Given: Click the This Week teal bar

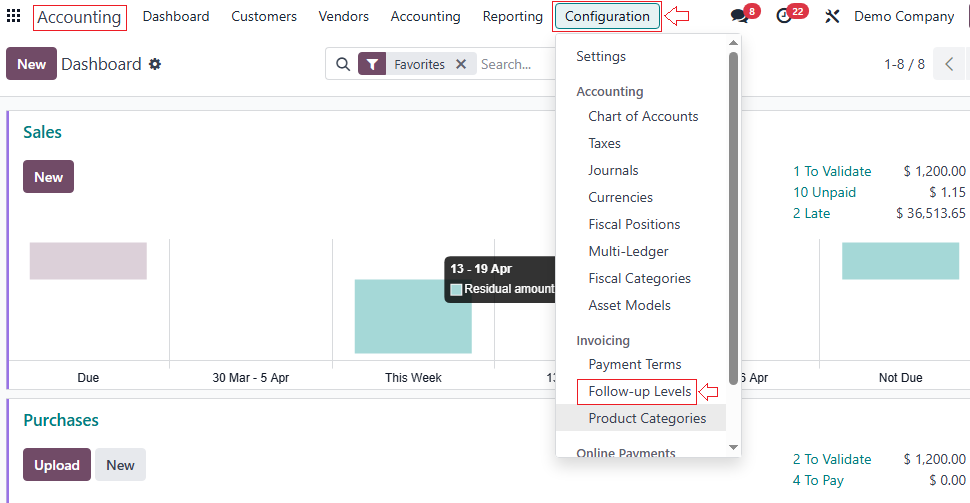Looking at the screenshot, I should pos(412,316).
